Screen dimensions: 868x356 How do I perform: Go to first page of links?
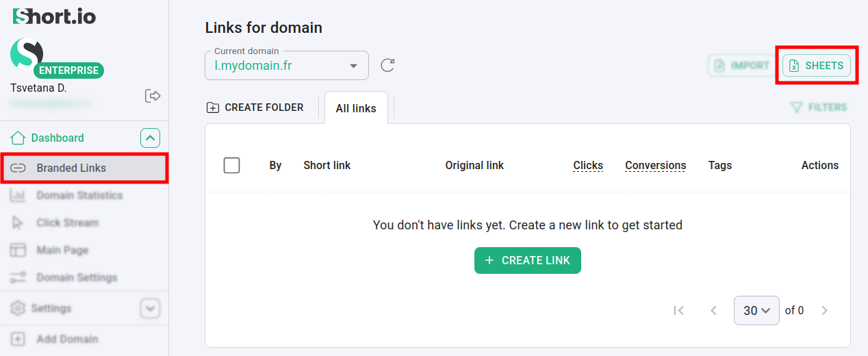pyautogui.click(x=679, y=311)
